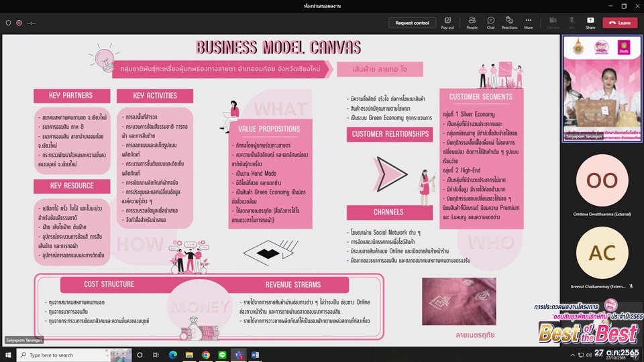Click the Share screen icon
This screenshot has height=362, width=644.
[x=590, y=23]
